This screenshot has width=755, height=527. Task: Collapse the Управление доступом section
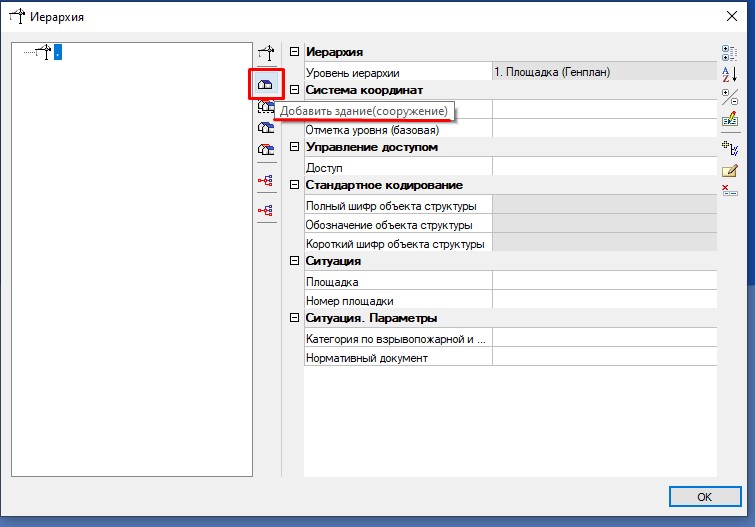tap(294, 148)
